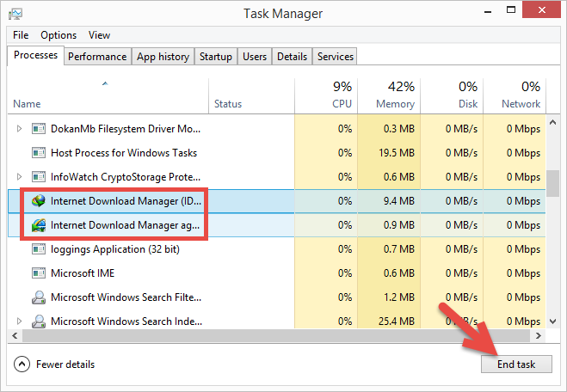Switch to the Services tab
Viewport: 567px width, 392px height.
pos(336,57)
